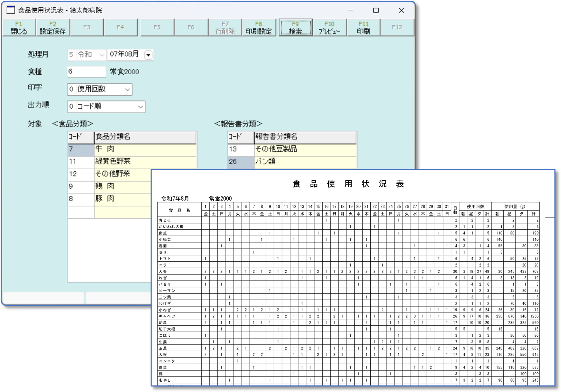Click the パン類 report category row

click(x=305, y=162)
